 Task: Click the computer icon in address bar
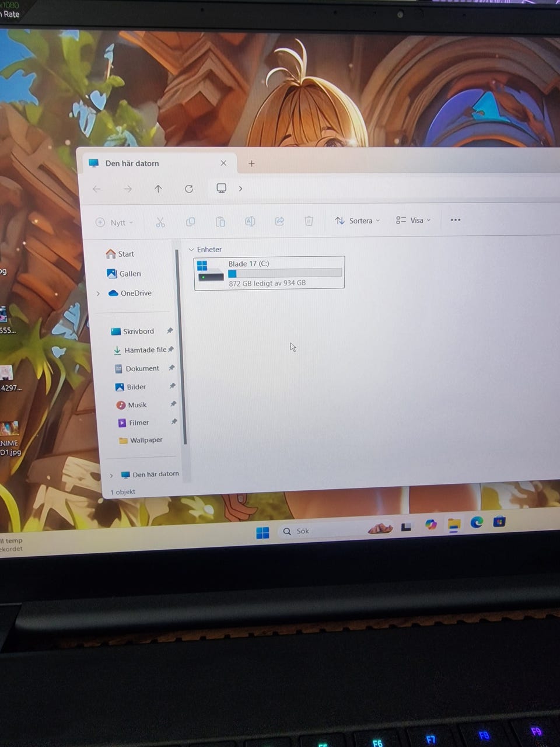coord(221,188)
